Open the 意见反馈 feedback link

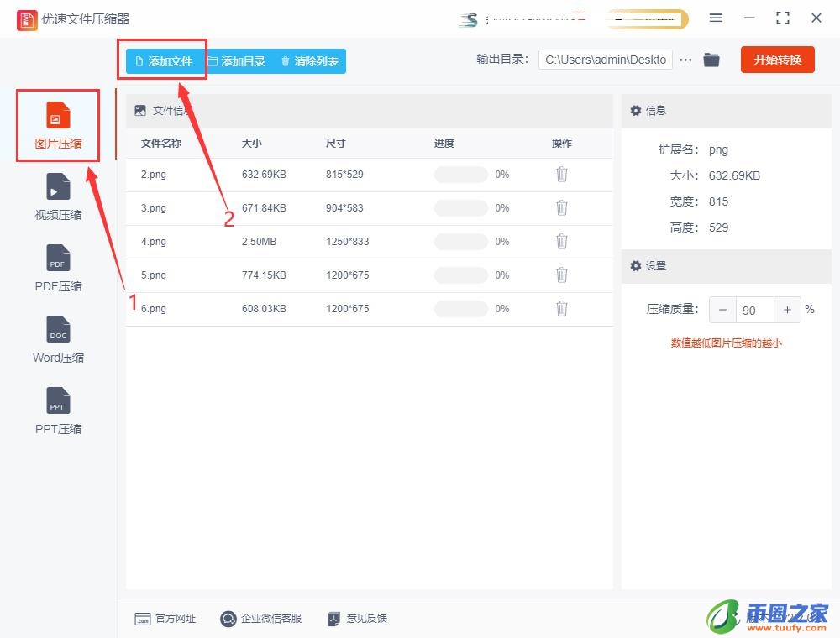click(x=365, y=619)
